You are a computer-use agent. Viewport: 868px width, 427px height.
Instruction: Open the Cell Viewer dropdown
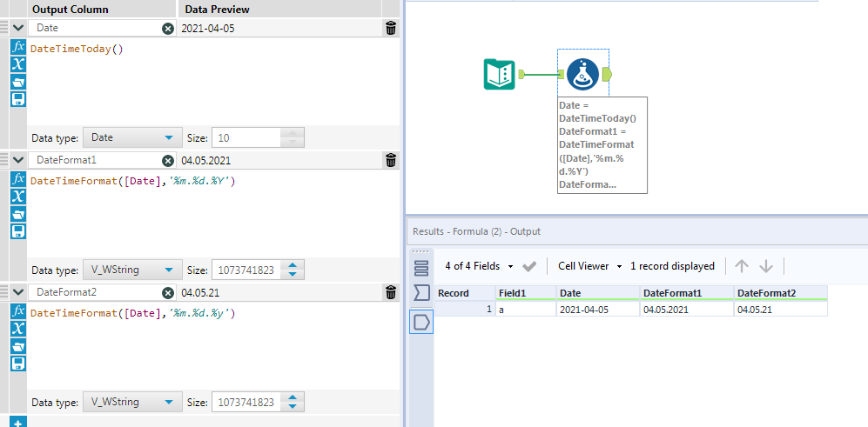590,267
